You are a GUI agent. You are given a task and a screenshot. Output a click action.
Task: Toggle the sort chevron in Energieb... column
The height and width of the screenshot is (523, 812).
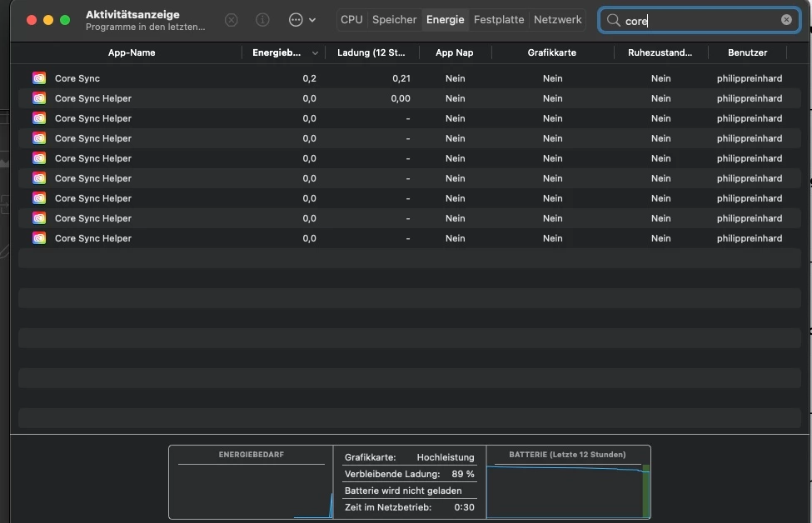click(315, 52)
